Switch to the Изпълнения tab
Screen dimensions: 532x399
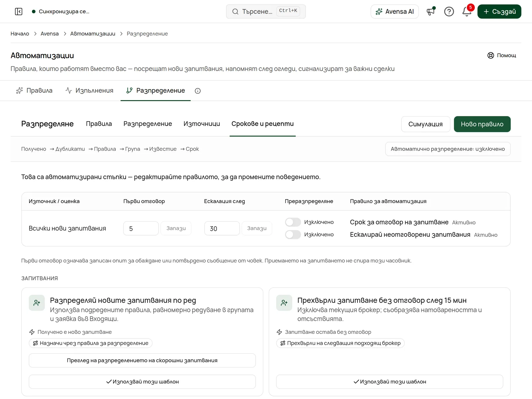pos(89,90)
